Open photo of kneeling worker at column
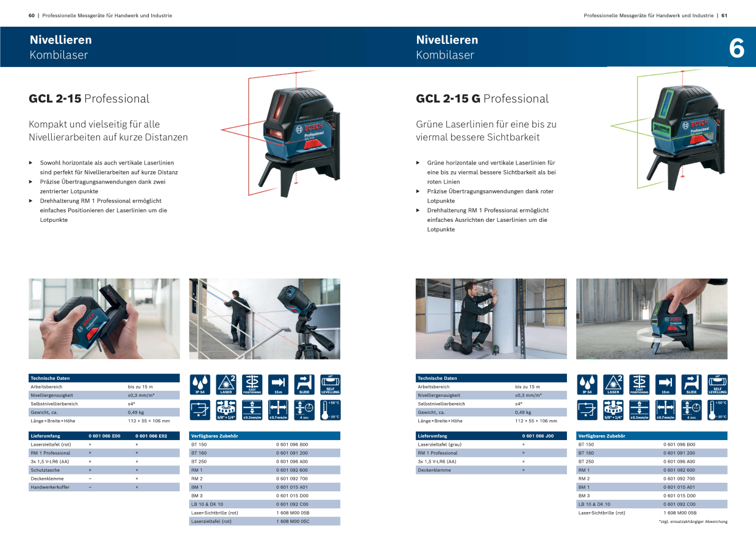This screenshot has width=756, height=534. (491, 319)
